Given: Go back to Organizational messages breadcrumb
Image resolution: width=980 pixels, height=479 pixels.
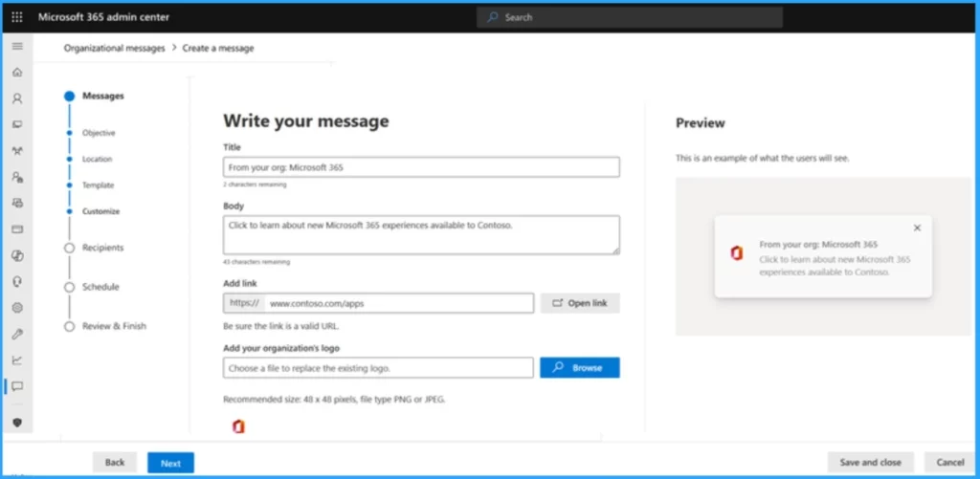Looking at the screenshot, I should pos(115,48).
